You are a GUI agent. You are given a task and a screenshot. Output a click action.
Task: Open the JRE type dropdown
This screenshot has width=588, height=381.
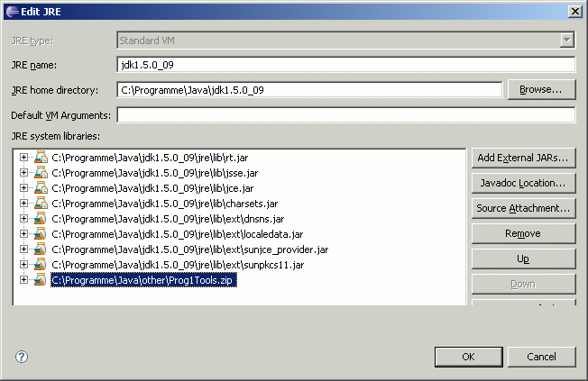pyautogui.click(x=566, y=40)
